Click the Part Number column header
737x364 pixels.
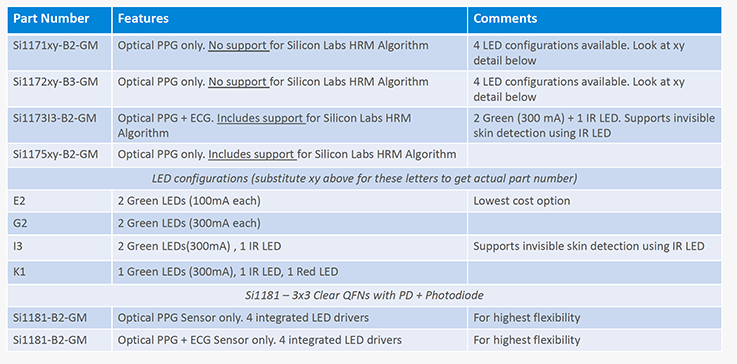coord(59,20)
